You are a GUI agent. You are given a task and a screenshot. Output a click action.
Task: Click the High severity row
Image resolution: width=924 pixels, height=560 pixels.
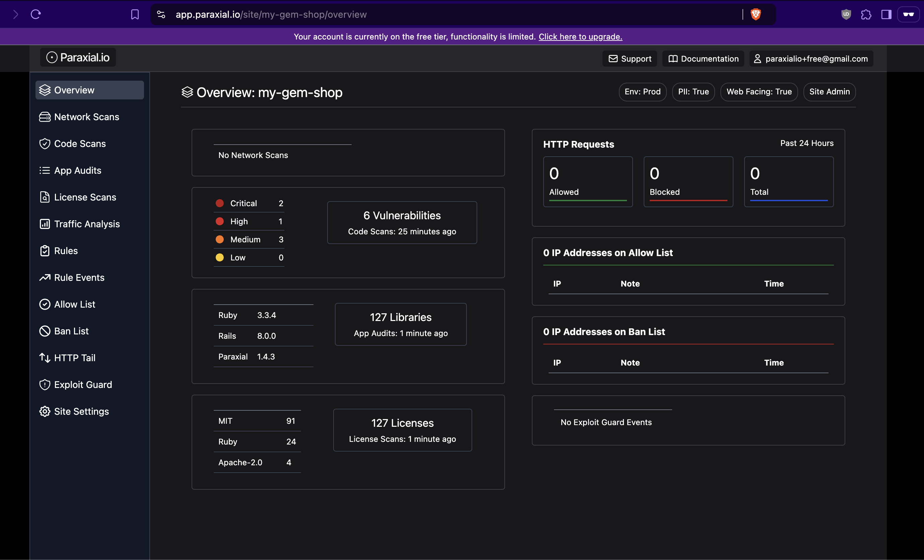click(249, 222)
